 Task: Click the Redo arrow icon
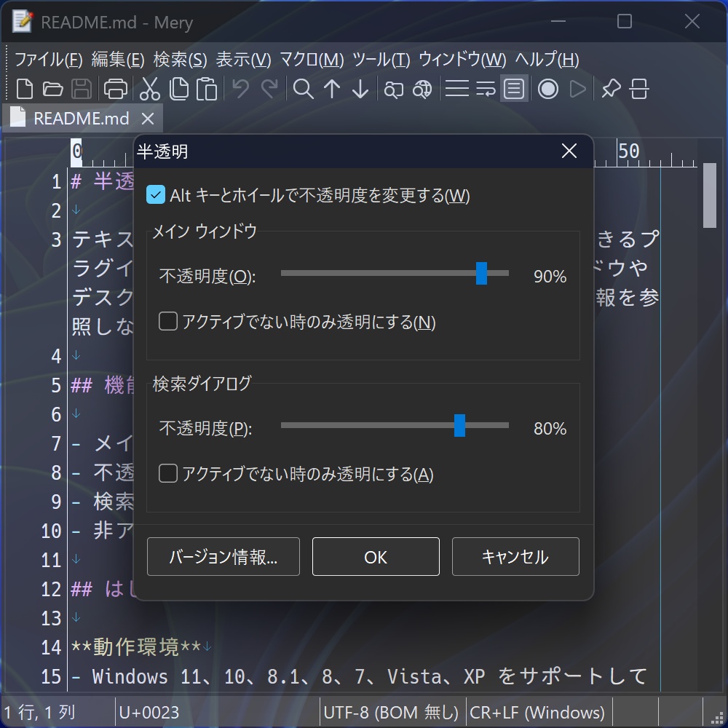tap(269, 89)
